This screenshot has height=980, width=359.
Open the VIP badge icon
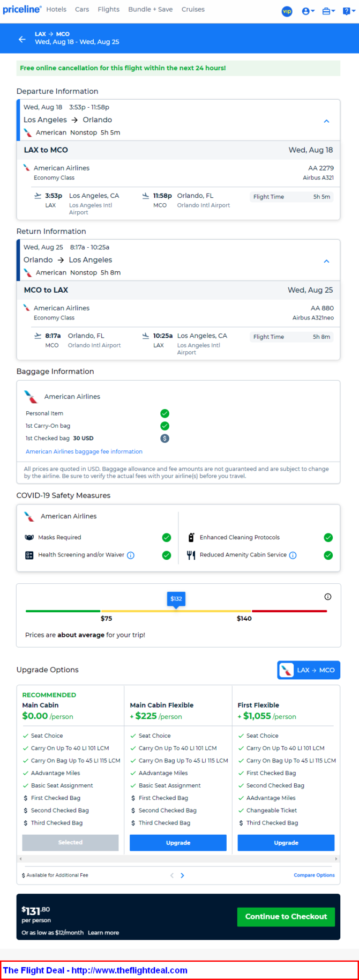(x=287, y=11)
